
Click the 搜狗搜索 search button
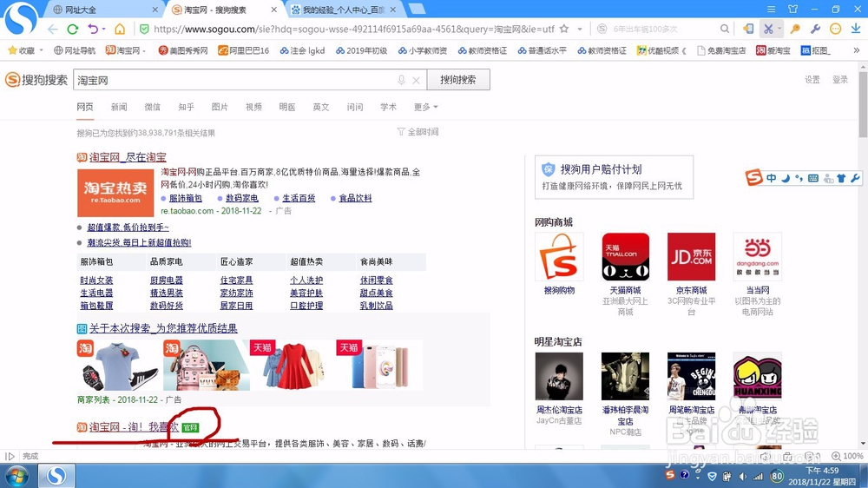pos(458,80)
